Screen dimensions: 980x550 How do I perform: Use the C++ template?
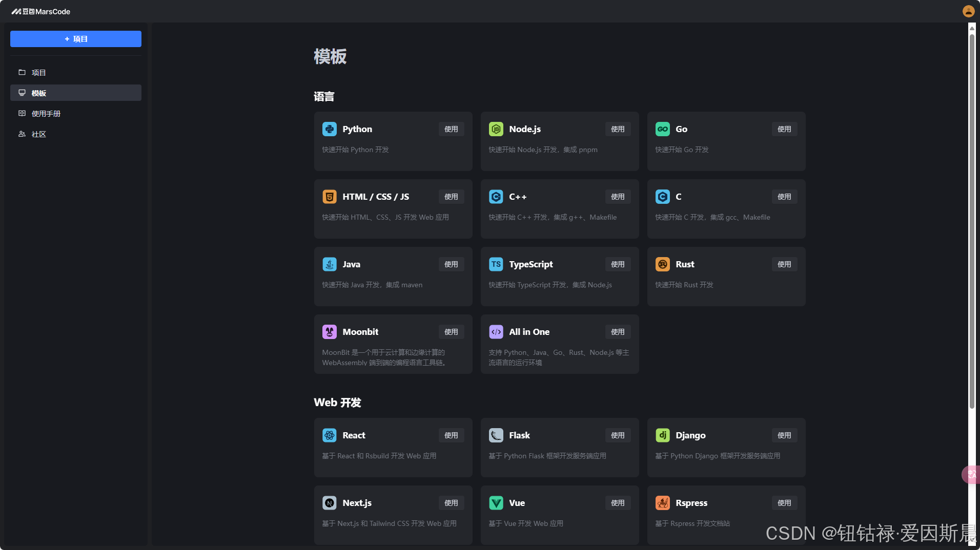pos(618,197)
